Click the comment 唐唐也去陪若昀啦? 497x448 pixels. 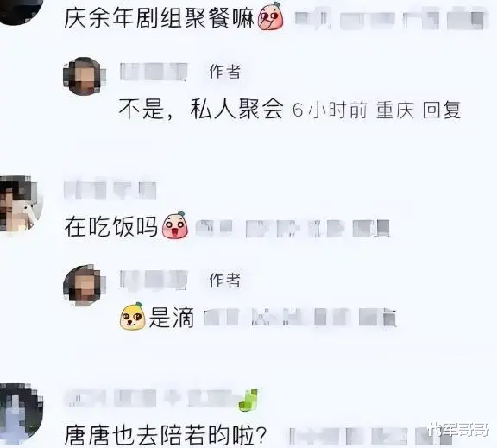point(165,435)
